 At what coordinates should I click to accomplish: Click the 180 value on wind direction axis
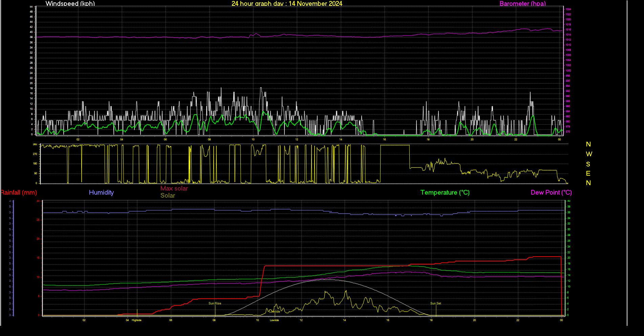35,164
